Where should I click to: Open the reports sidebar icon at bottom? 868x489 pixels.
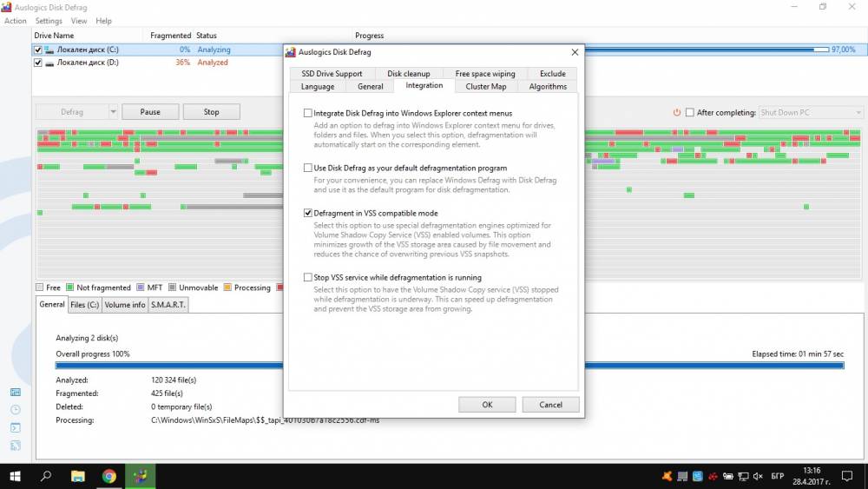point(16,446)
